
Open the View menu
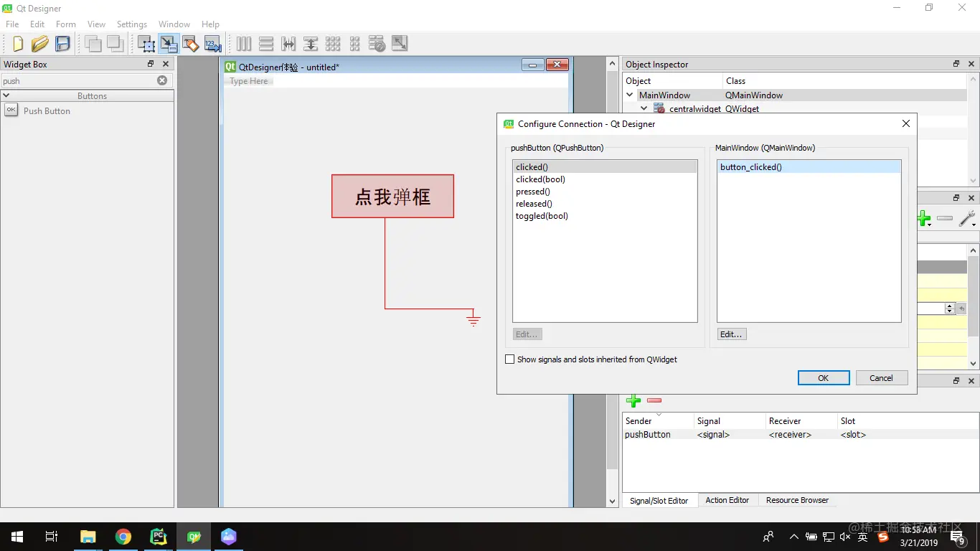click(96, 24)
